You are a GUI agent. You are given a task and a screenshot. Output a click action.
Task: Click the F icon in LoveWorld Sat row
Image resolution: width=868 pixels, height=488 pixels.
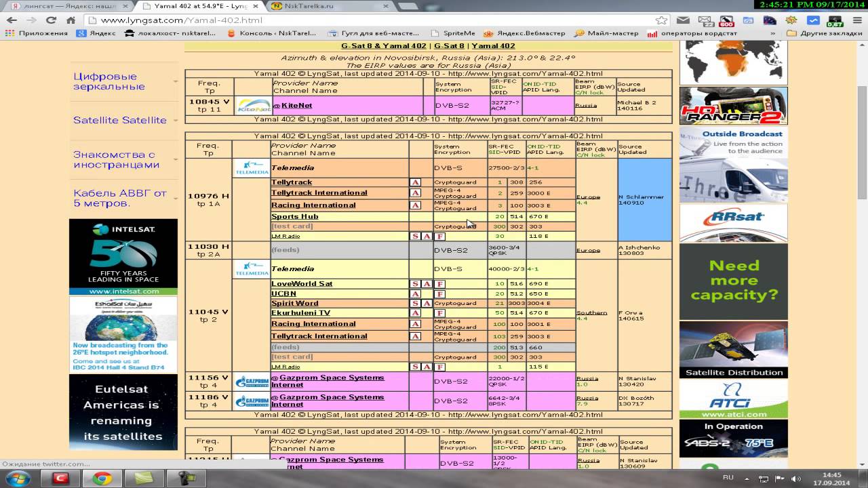coord(439,284)
